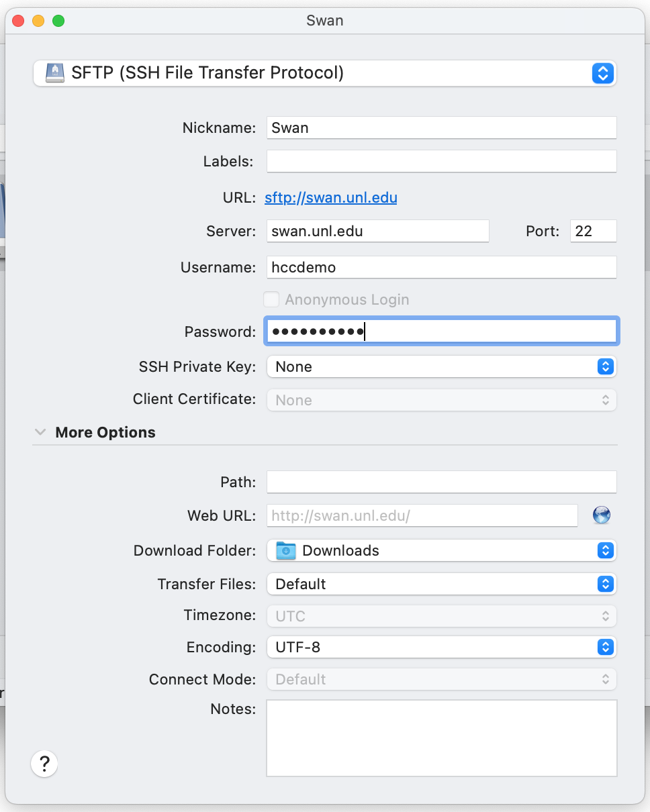Change the Encoding UTF-8 dropdown
Viewport: 650px width, 812px height.
click(x=440, y=647)
